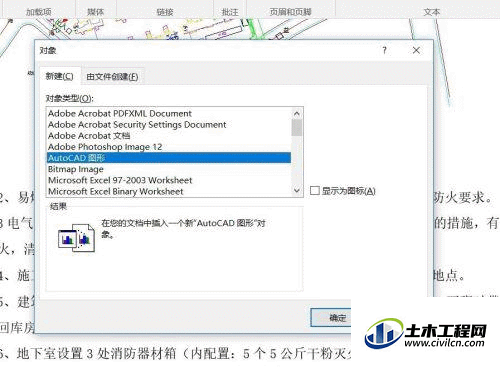
Task: Click the object list scrollbar thumb
Action: [x=297, y=128]
